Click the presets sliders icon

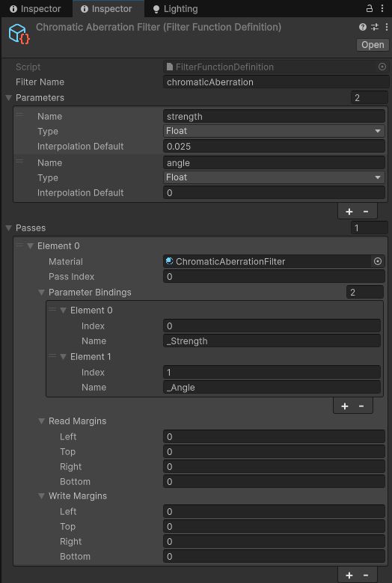click(x=375, y=27)
